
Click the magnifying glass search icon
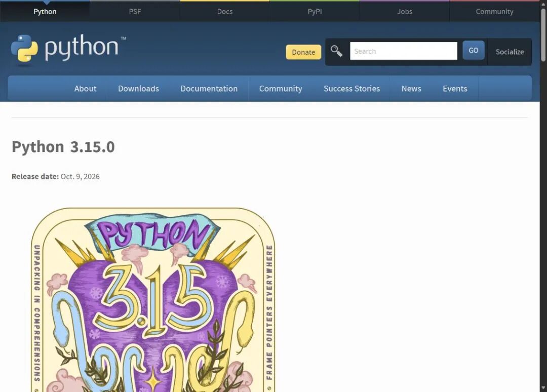[336, 51]
